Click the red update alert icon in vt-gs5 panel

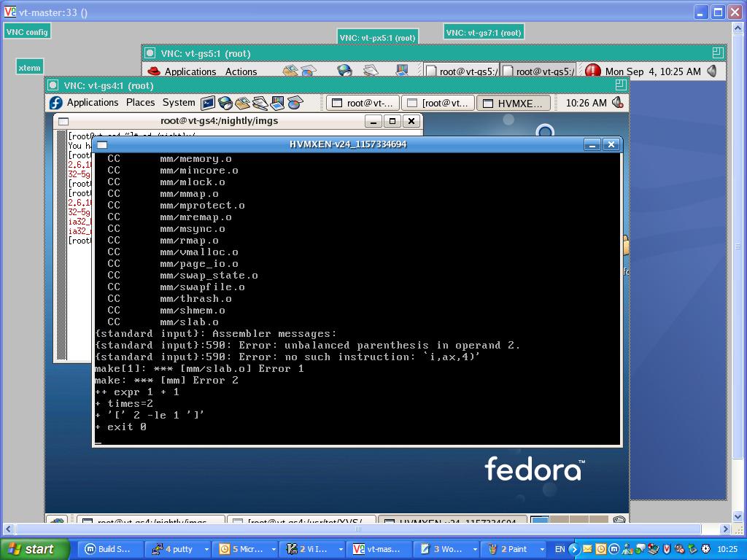pyautogui.click(x=592, y=71)
